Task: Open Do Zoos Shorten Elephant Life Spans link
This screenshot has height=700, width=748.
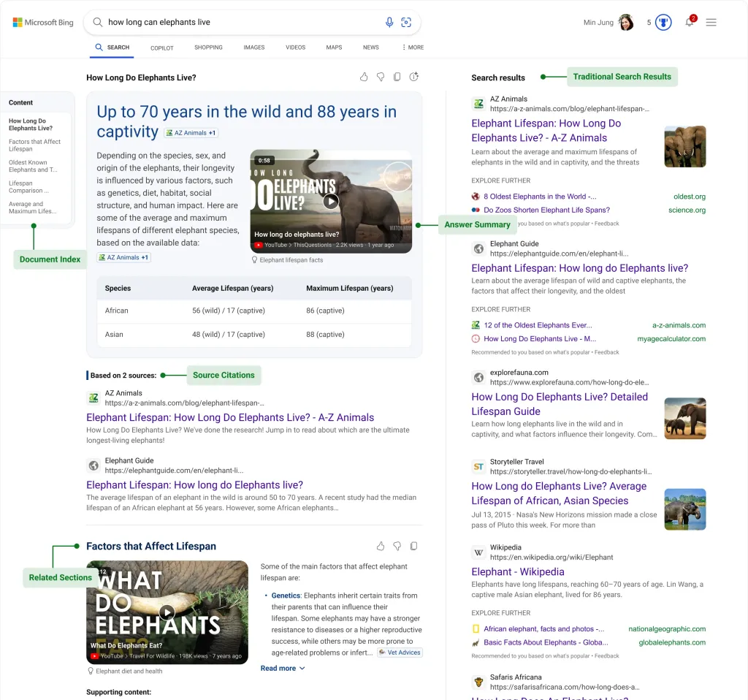Action: pos(546,210)
